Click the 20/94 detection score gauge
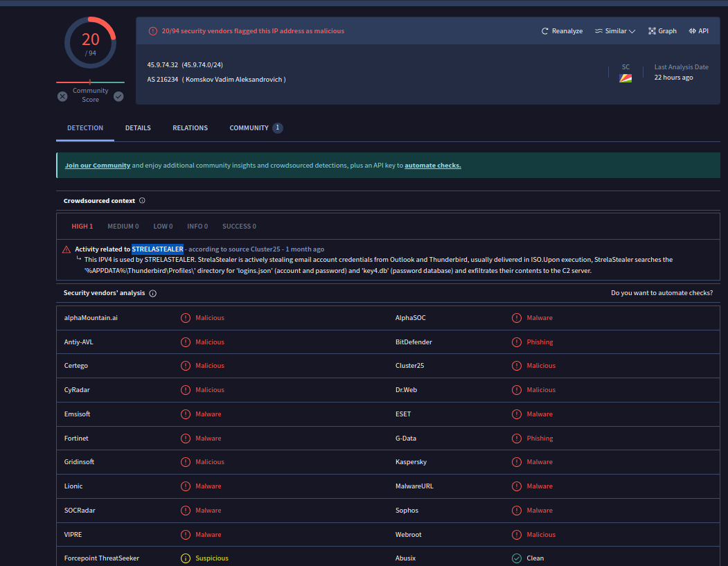728x566 pixels. [x=91, y=43]
